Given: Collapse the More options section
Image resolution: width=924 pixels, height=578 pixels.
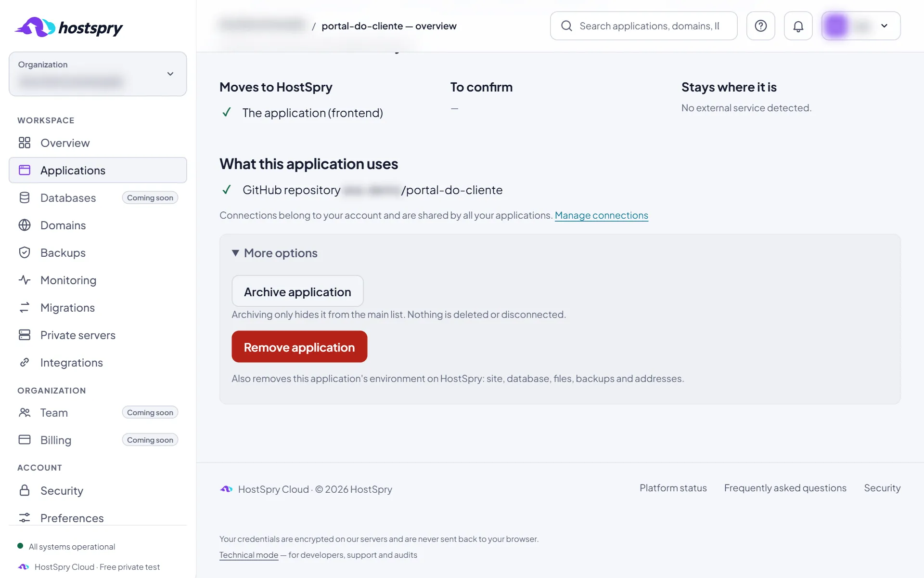Looking at the screenshot, I should coord(275,253).
